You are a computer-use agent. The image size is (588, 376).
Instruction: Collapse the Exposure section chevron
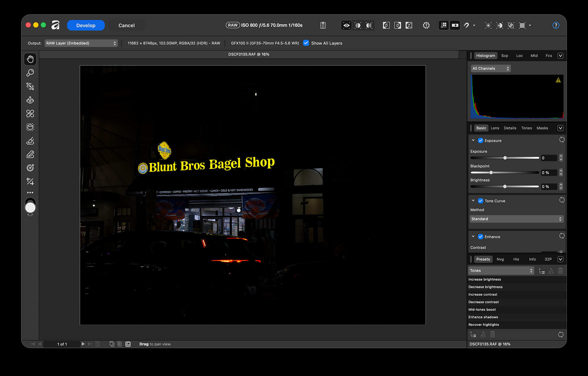[x=473, y=140]
